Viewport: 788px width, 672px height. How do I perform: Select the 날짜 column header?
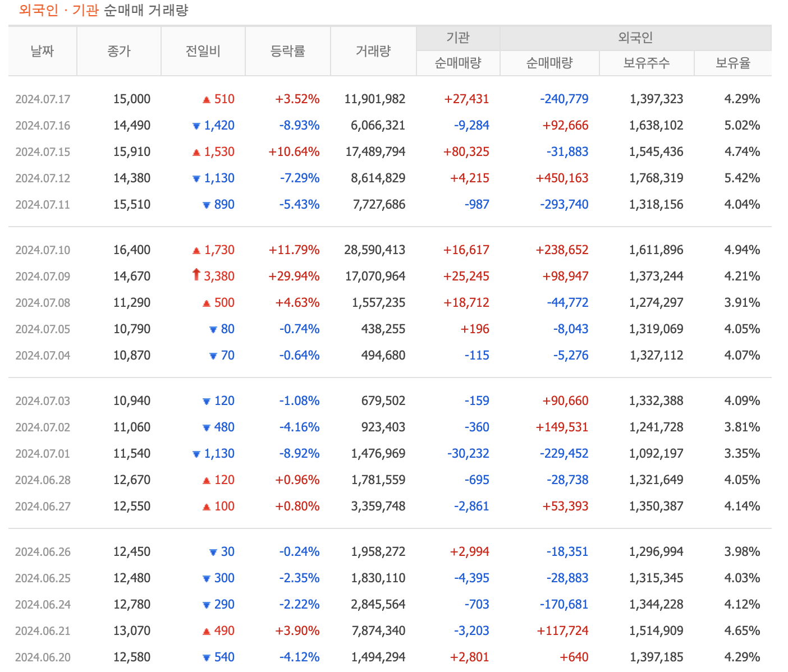click(42, 50)
